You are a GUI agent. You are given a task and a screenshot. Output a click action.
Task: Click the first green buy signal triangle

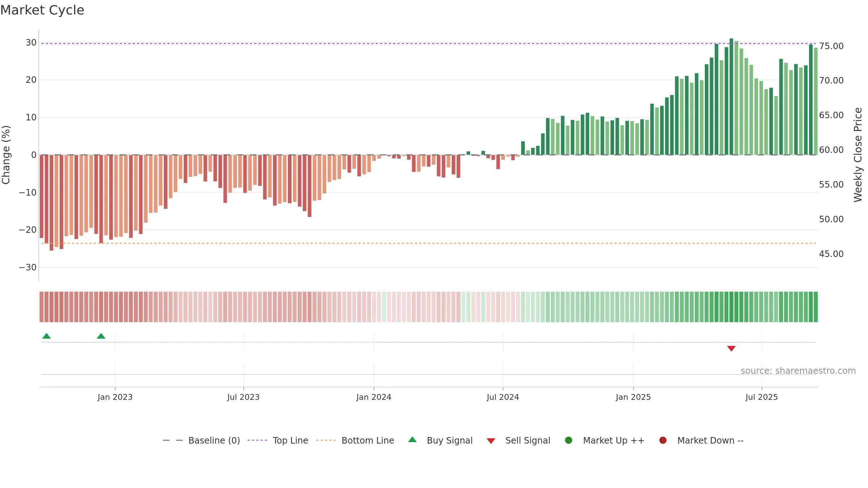(x=46, y=336)
